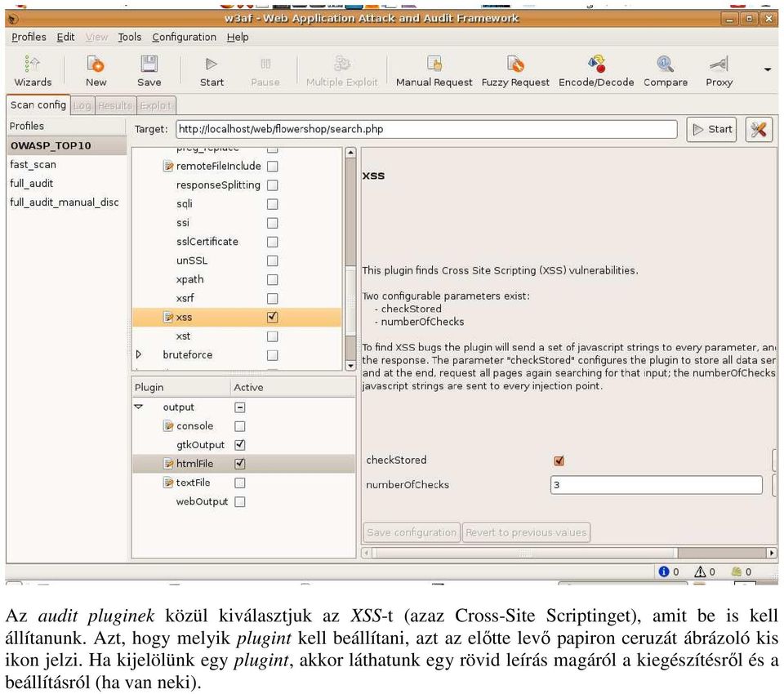Enable the responseSplitting plugin checkbox
This screenshot has width=784, height=694.
click(x=272, y=185)
